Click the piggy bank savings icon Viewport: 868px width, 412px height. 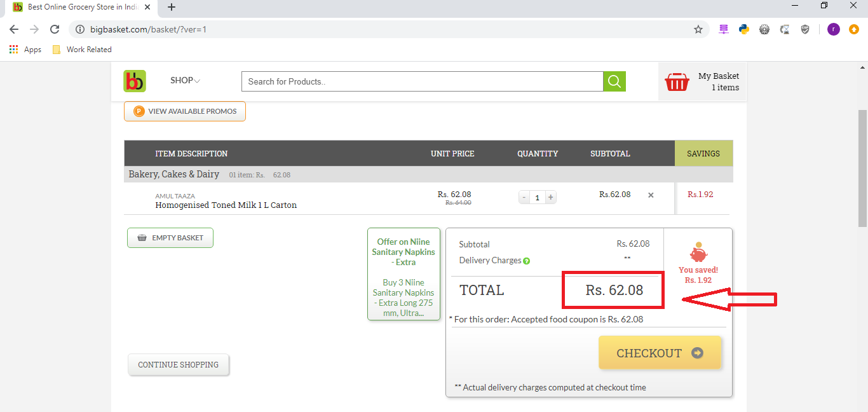698,252
